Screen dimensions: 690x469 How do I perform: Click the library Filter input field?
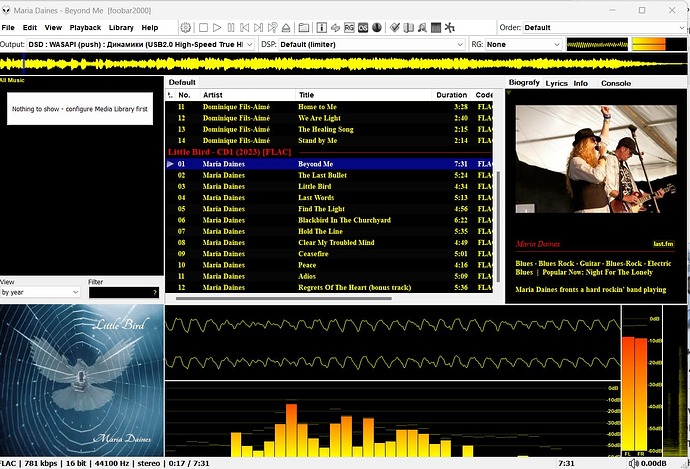(x=120, y=292)
